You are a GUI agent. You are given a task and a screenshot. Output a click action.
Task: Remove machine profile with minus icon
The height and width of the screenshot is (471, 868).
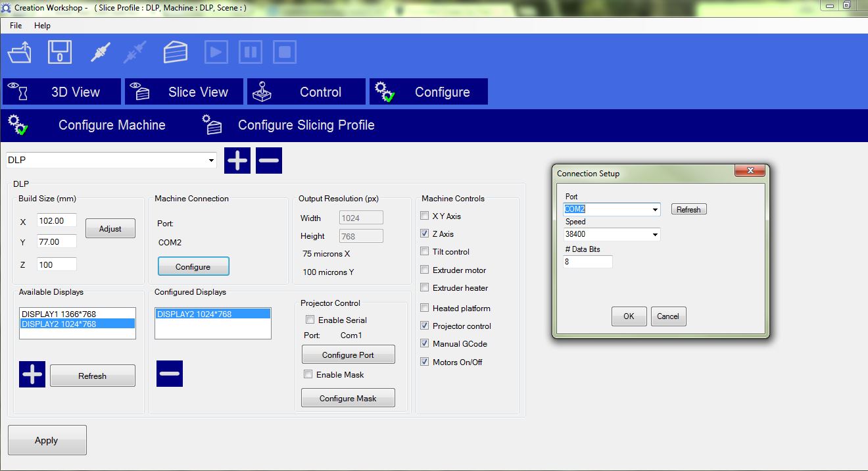coord(269,161)
